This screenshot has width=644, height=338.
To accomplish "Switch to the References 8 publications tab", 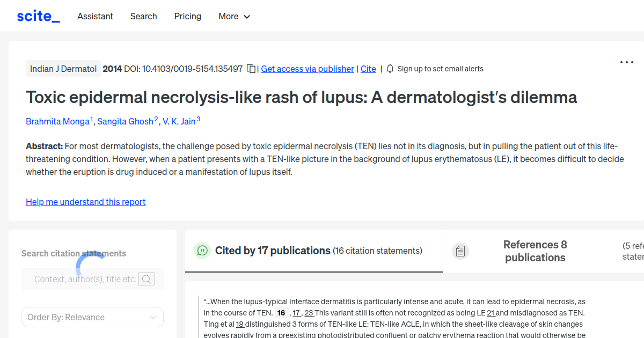I will point(535,251).
